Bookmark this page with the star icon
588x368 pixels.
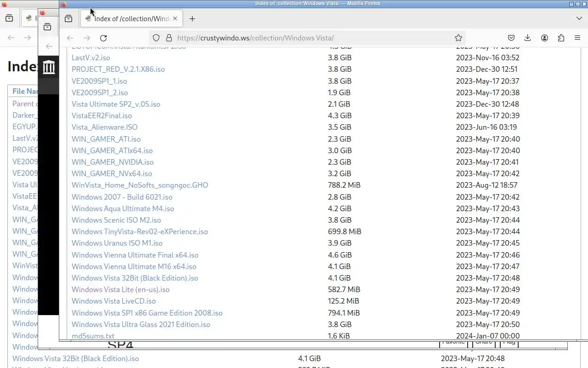pyautogui.click(x=458, y=38)
